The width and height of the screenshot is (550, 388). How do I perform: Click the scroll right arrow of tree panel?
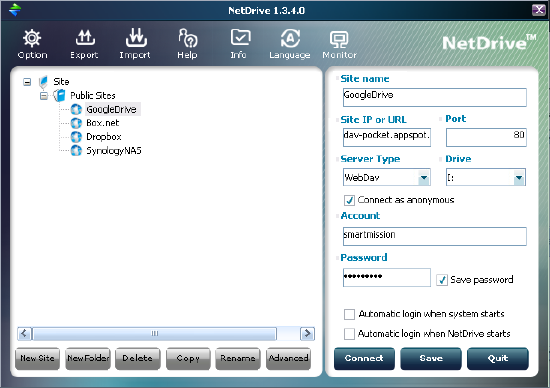pyautogui.click(x=308, y=334)
